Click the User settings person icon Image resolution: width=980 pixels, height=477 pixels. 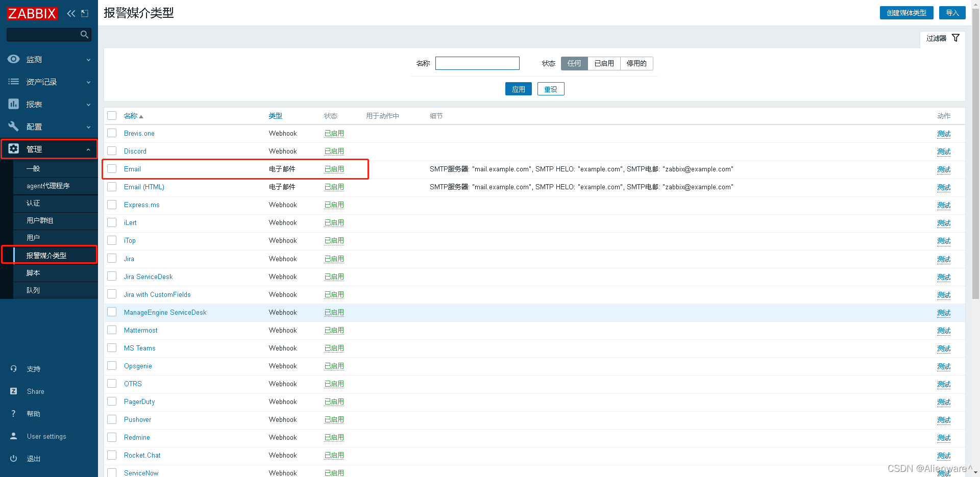[x=14, y=436]
